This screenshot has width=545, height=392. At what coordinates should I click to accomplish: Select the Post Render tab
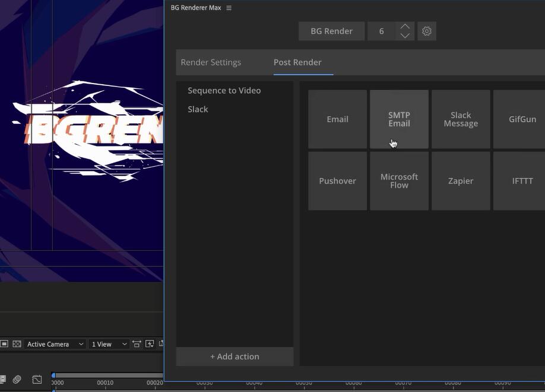click(297, 62)
